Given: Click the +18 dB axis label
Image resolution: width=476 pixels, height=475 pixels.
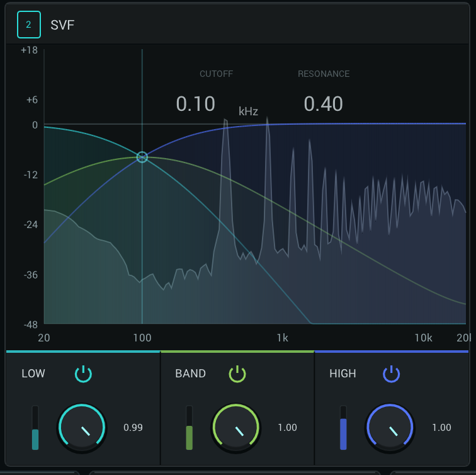Looking at the screenshot, I should pyautogui.click(x=29, y=50).
